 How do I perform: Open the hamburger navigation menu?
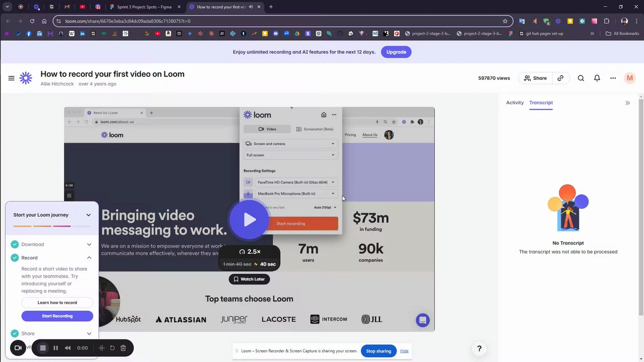(11, 78)
